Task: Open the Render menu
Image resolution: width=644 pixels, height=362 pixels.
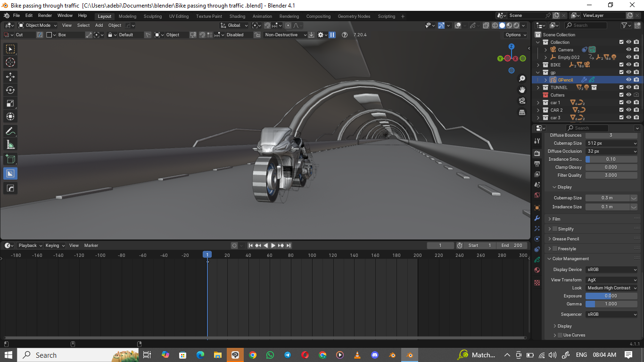Action: [45, 16]
